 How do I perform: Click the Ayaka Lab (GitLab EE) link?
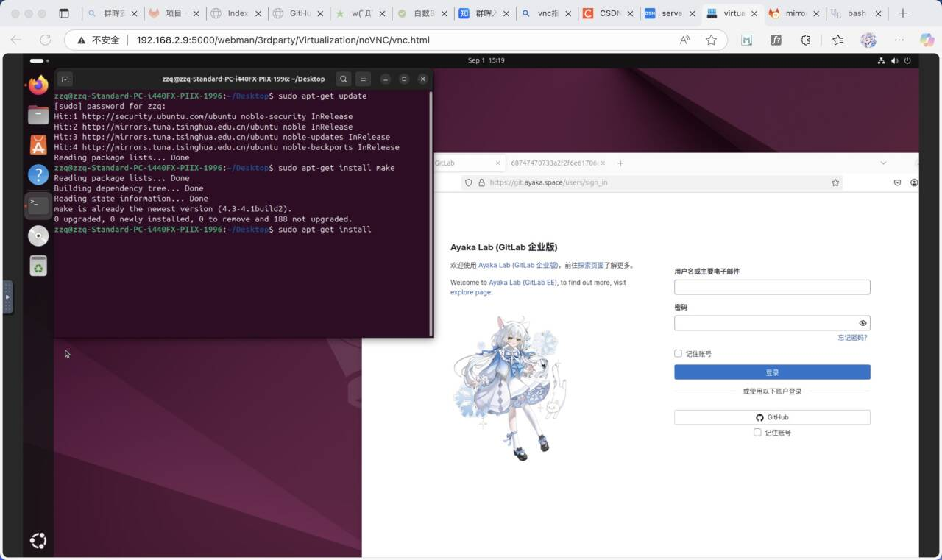(x=523, y=283)
